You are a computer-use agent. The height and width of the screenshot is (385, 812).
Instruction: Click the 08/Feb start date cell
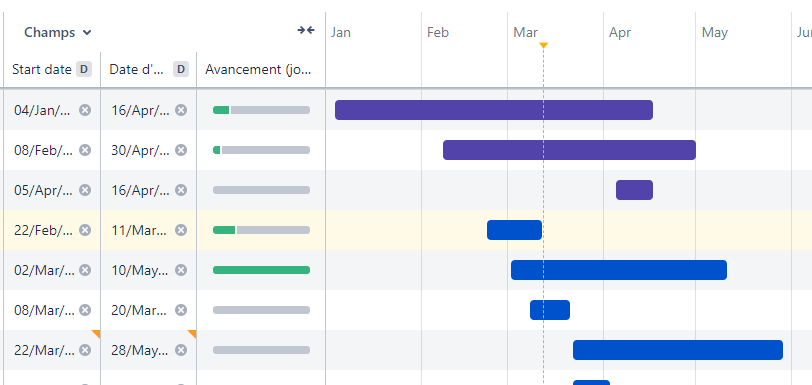52,150
